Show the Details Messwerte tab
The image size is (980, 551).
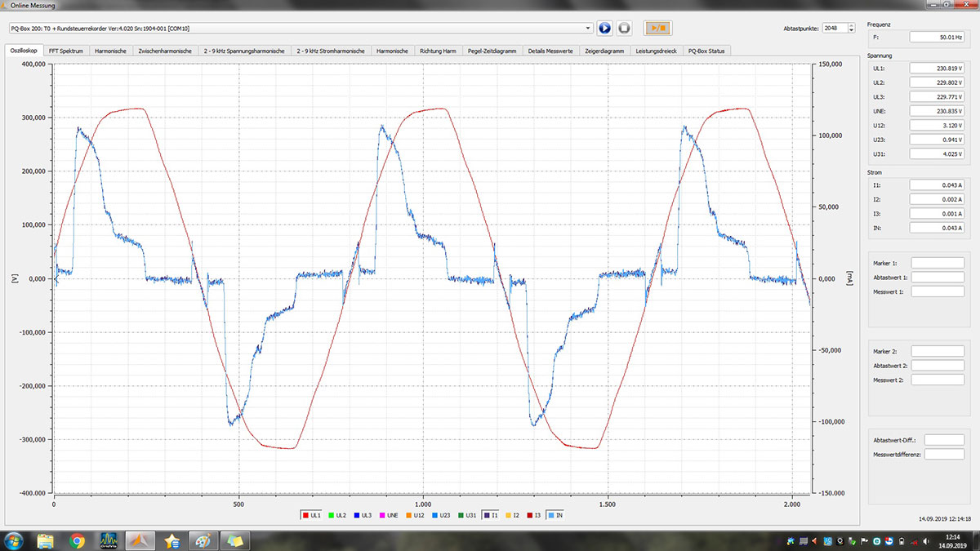[x=551, y=51]
